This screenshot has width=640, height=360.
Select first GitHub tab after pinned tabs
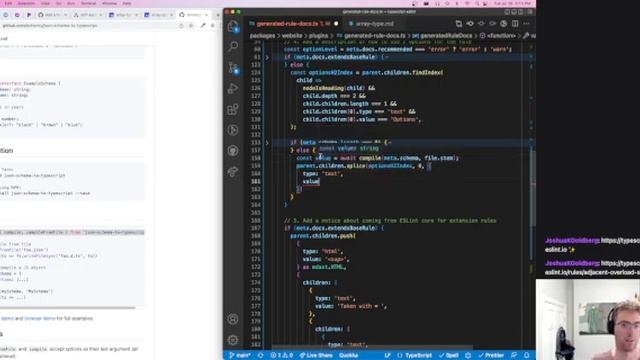click(x=52, y=15)
